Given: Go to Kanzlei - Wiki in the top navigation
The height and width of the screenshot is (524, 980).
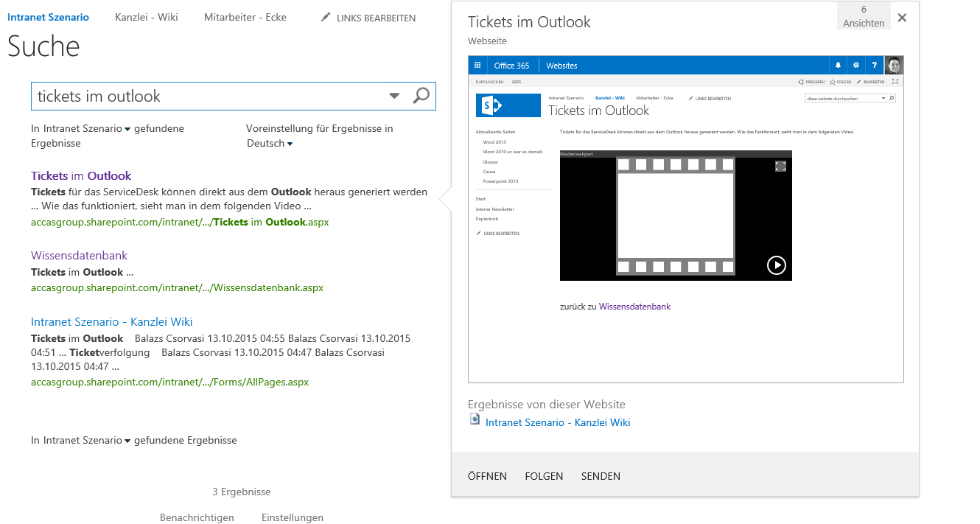Looking at the screenshot, I should coord(147,17).
